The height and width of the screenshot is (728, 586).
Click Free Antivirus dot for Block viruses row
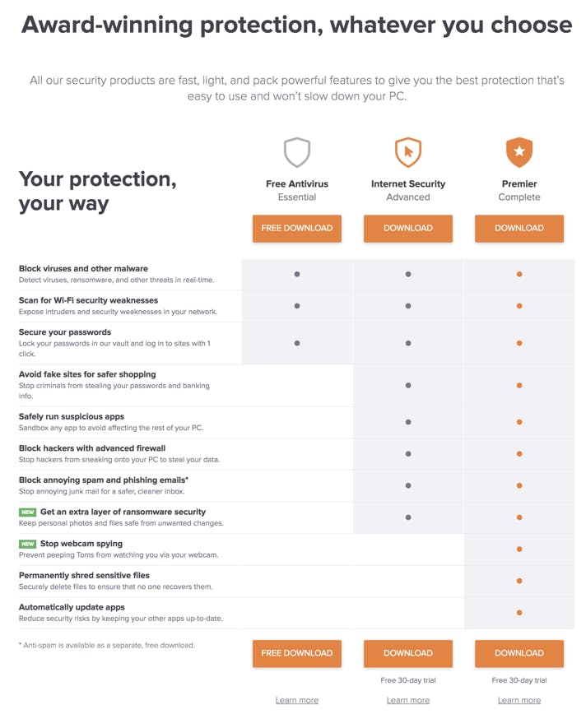coord(297,274)
